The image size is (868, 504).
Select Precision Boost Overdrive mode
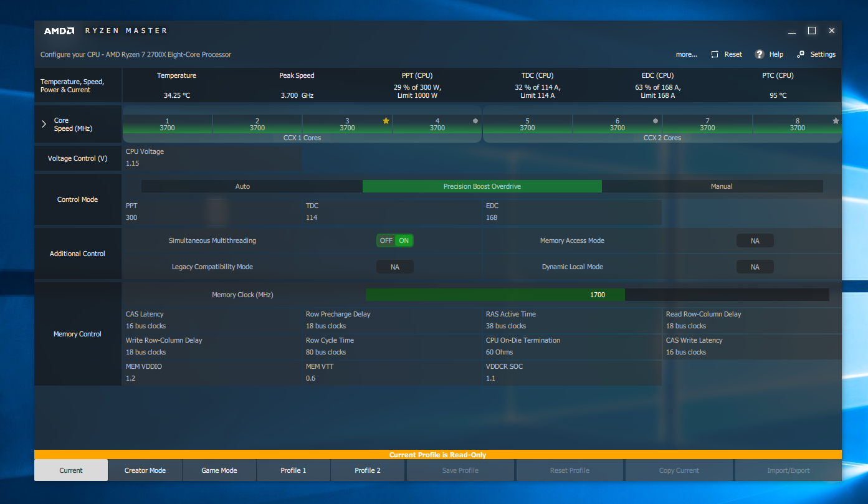482,186
